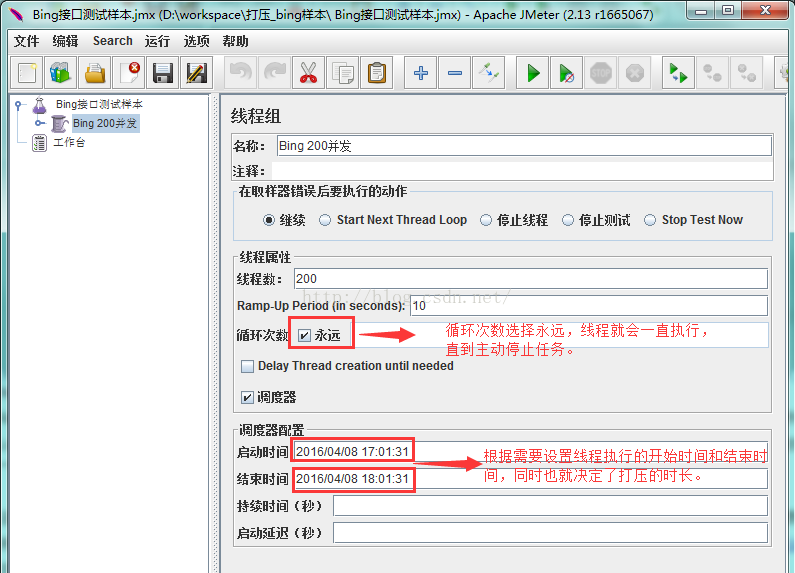795x573 pixels.
Task: Open the 帮助 menu
Action: [235, 41]
